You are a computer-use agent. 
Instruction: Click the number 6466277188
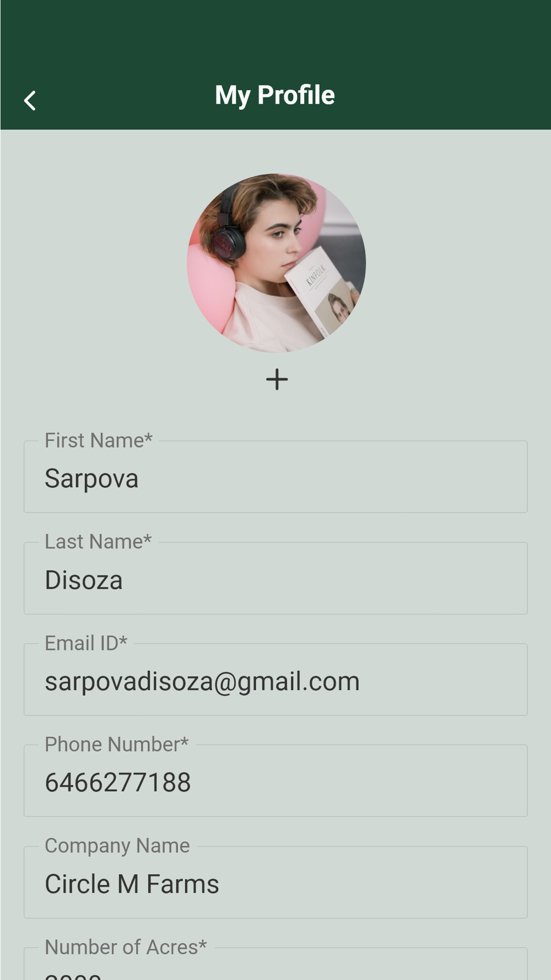[x=118, y=783]
